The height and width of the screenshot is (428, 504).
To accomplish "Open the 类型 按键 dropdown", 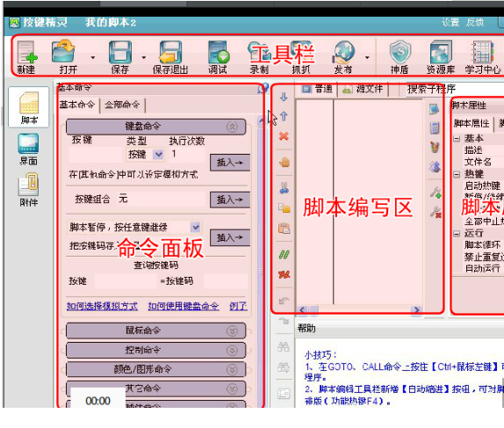I will [158, 155].
